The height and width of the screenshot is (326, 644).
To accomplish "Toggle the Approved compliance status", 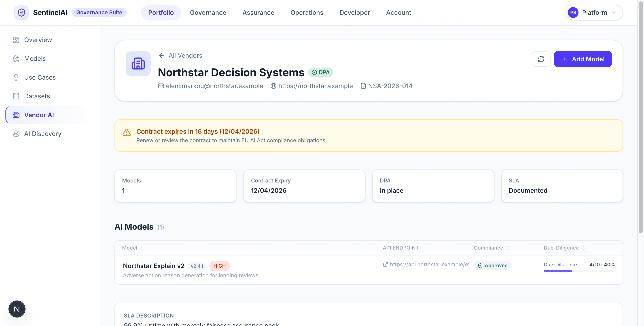I will tap(492, 265).
